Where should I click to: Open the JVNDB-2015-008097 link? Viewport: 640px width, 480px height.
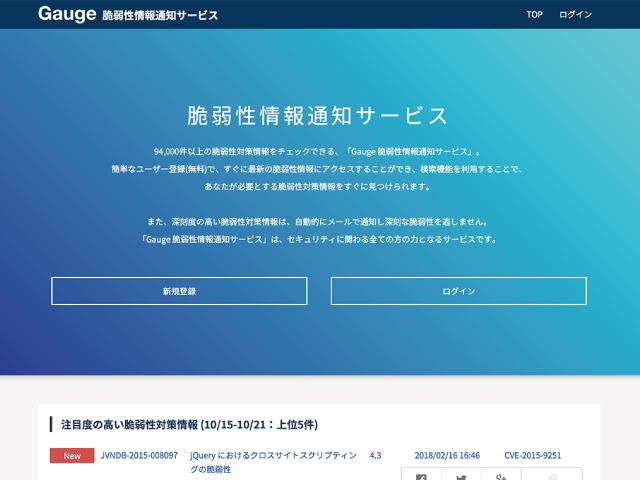pyautogui.click(x=139, y=455)
